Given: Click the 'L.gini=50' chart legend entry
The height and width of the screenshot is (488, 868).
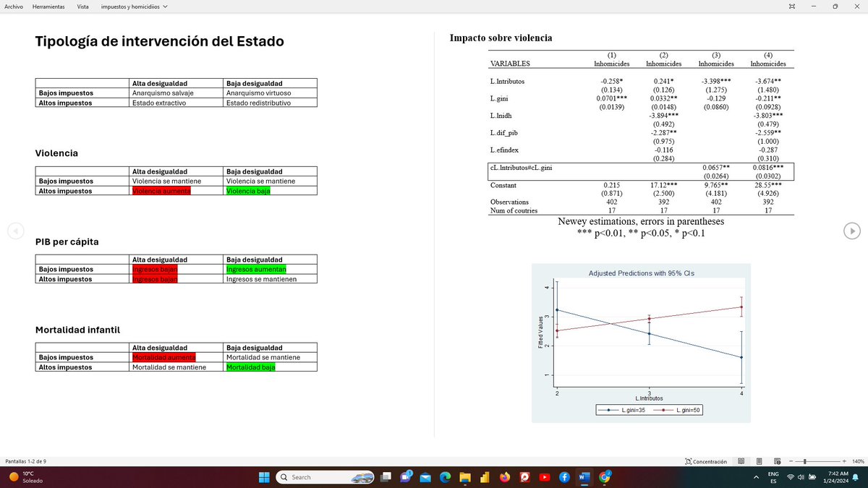Looking at the screenshot, I should 677,409.
